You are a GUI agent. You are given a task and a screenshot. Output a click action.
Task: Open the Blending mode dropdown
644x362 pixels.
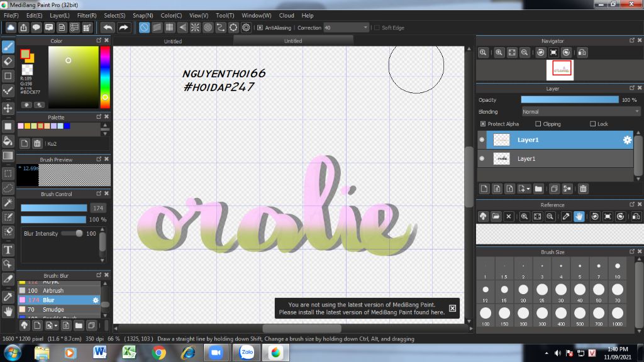(580, 112)
